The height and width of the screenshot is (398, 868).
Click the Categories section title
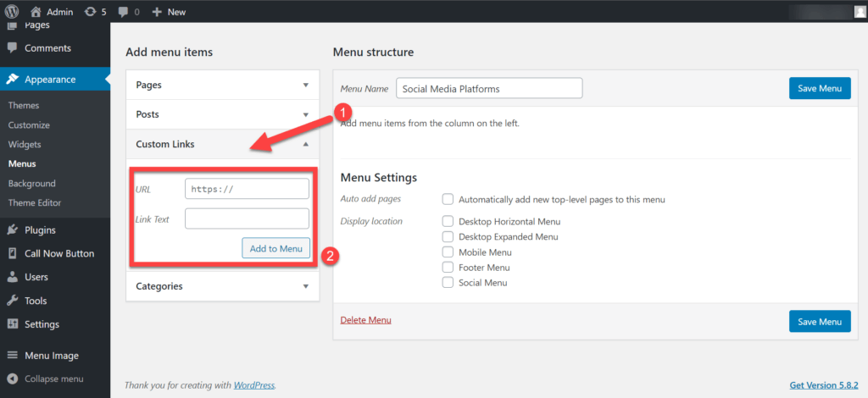tap(159, 286)
